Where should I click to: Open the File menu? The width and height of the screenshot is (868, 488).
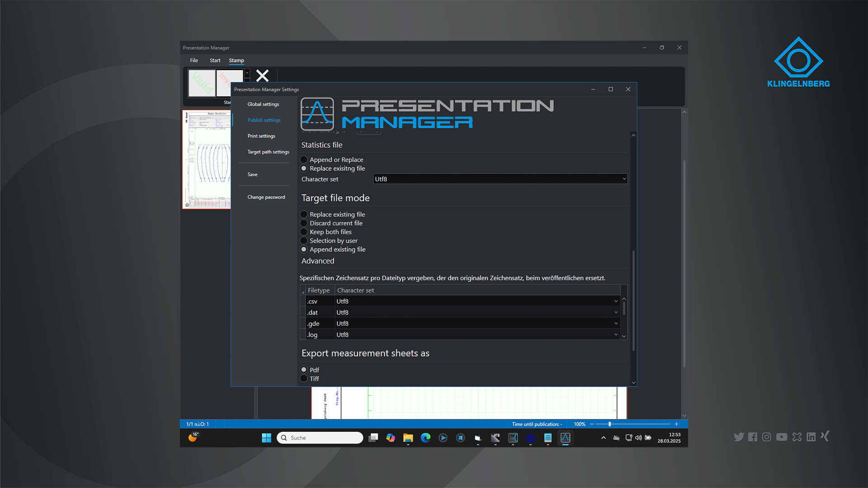point(194,60)
